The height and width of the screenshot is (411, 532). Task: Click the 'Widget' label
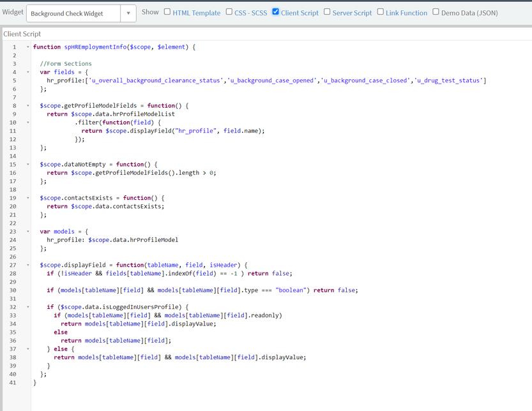[13, 12]
